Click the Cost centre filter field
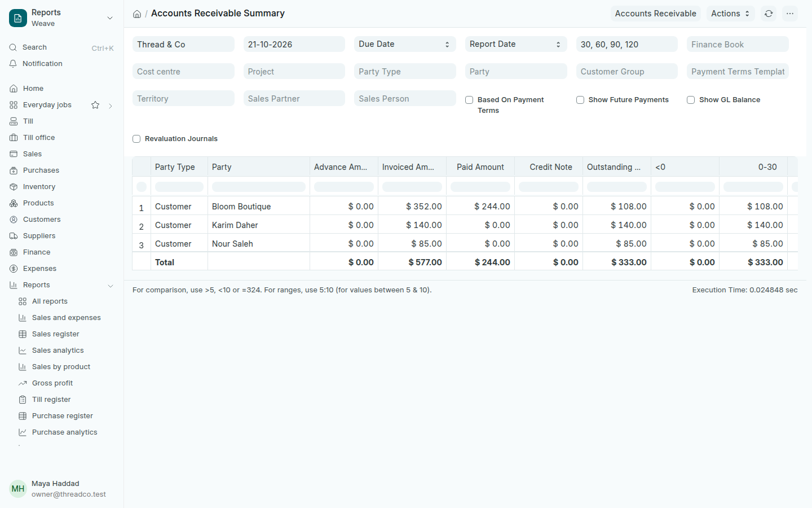Image resolution: width=812 pixels, height=508 pixels. click(x=183, y=71)
